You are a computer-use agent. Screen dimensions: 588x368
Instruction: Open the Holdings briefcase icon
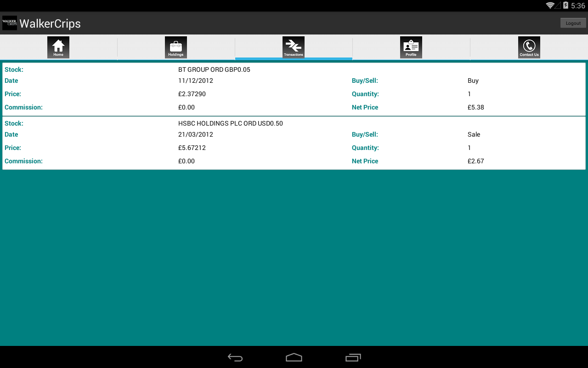click(x=176, y=47)
